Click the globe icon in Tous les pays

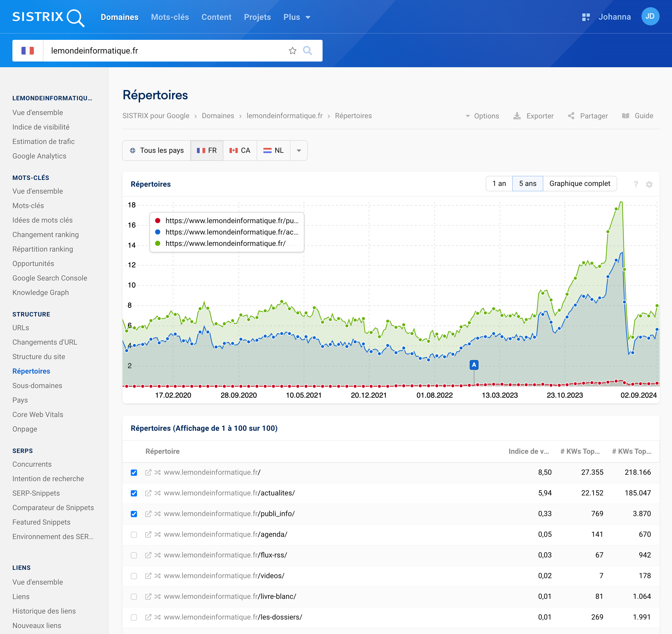(x=133, y=150)
